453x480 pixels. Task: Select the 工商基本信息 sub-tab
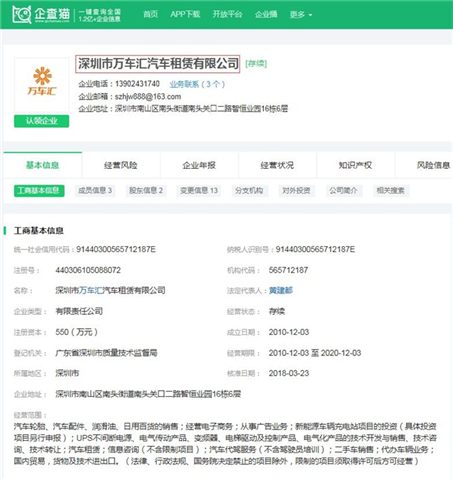[x=39, y=191]
